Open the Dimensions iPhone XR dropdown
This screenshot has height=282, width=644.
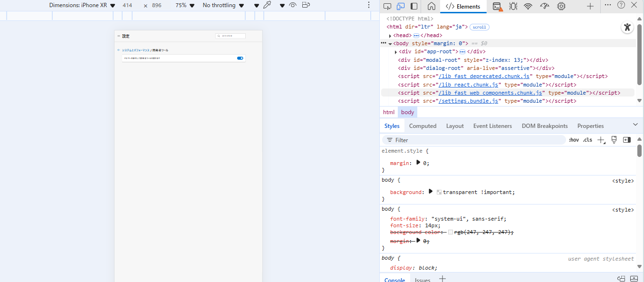82,5
